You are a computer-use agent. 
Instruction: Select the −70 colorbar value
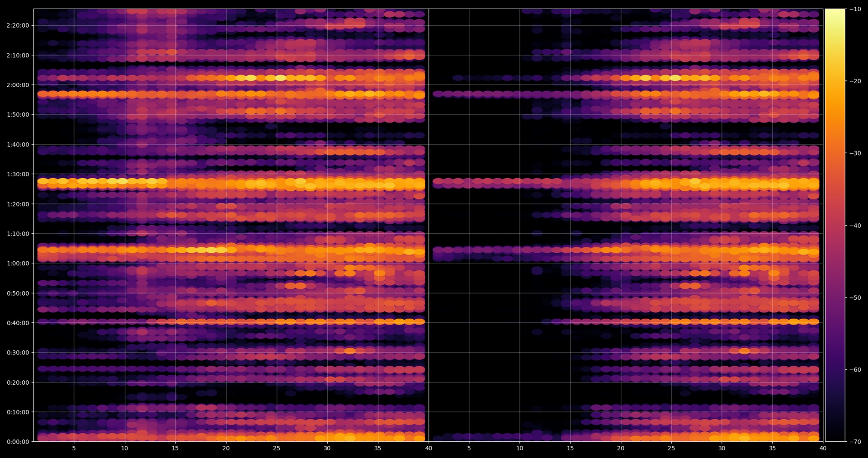coord(855,442)
